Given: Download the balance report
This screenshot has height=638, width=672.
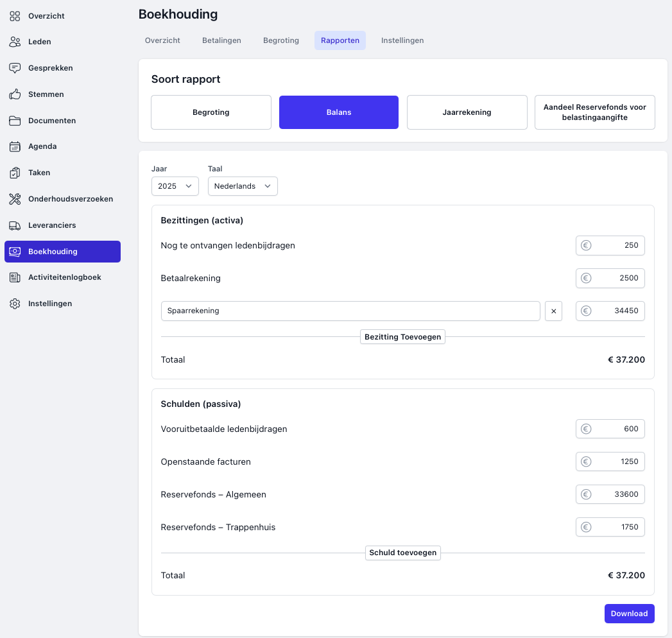Looking at the screenshot, I should pos(629,614).
